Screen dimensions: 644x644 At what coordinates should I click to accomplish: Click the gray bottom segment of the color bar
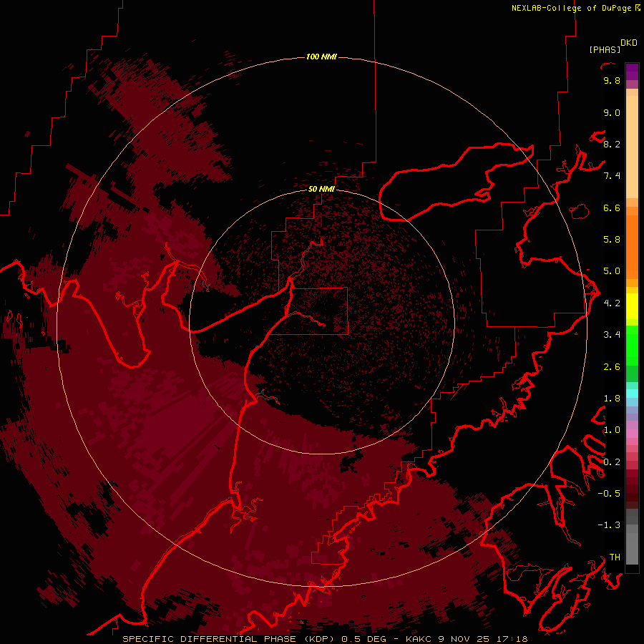click(632, 546)
